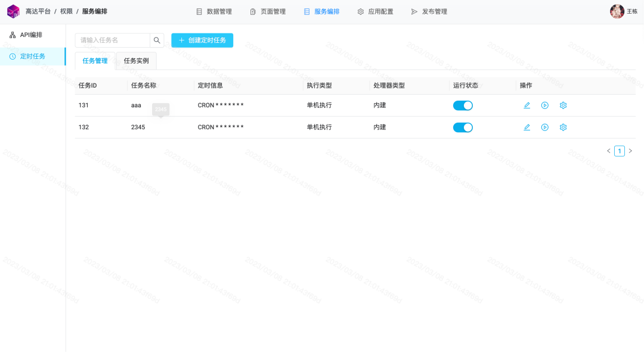Screen dimensions: 644x352
Task: Open the 数据管理 top menu
Action: coord(214,11)
